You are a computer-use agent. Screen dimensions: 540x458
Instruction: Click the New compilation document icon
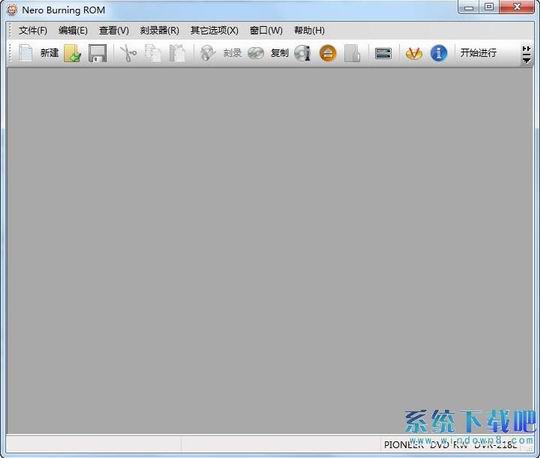[x=26, y=53]
